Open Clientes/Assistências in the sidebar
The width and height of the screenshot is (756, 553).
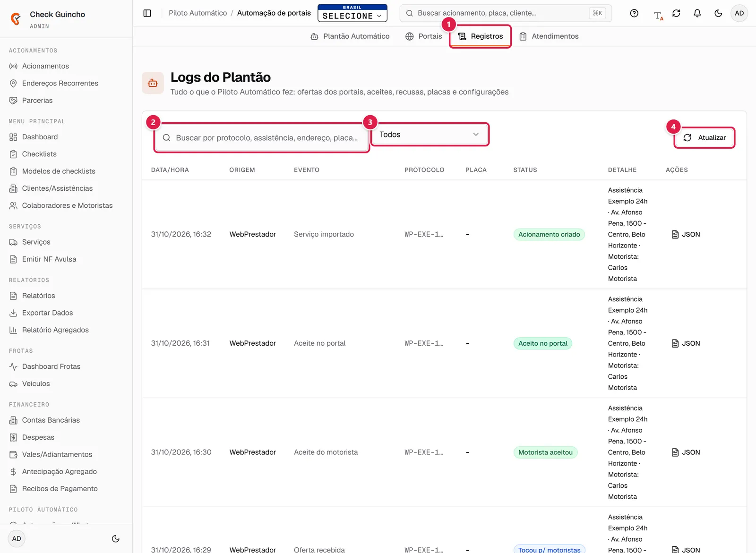pyautogui.click(x=66, y=188)
